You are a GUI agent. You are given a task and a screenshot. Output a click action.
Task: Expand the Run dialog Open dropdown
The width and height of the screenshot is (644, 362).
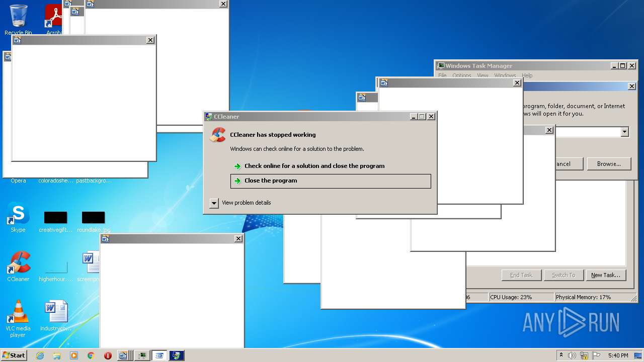pos(624,132)
